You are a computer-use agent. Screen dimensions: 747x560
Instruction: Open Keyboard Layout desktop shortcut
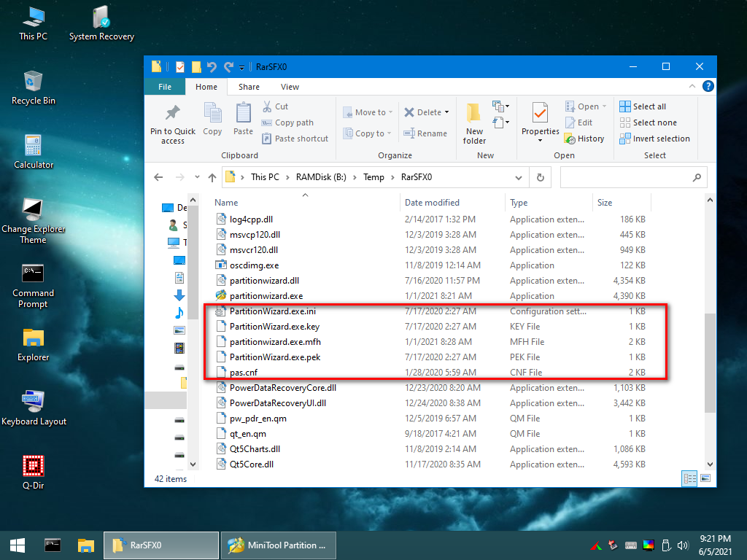coord(34,408)
